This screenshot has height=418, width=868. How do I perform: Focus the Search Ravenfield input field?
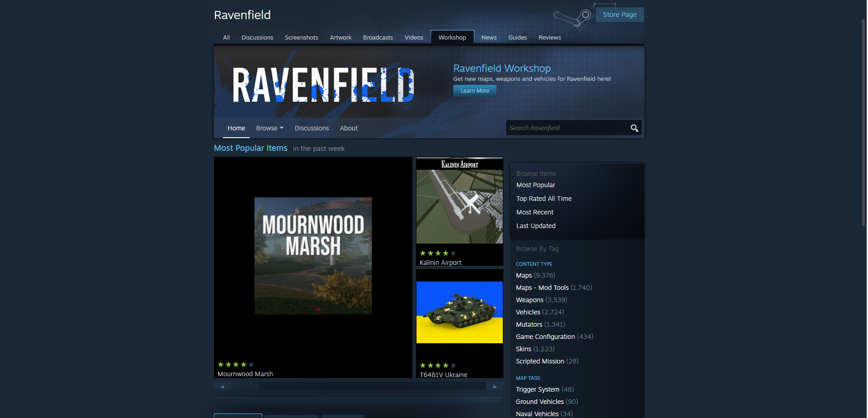pos(568,128)
